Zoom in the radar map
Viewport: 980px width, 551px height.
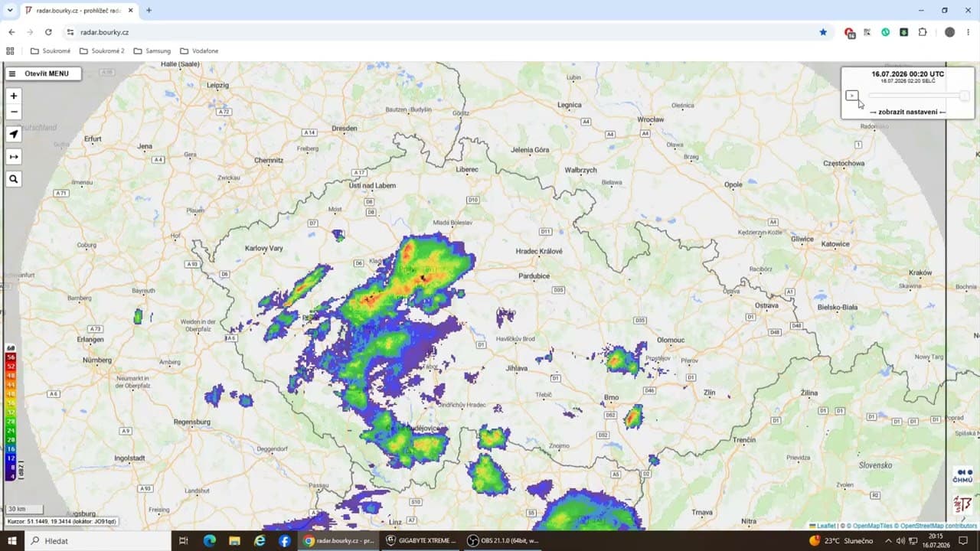[13, 96]
